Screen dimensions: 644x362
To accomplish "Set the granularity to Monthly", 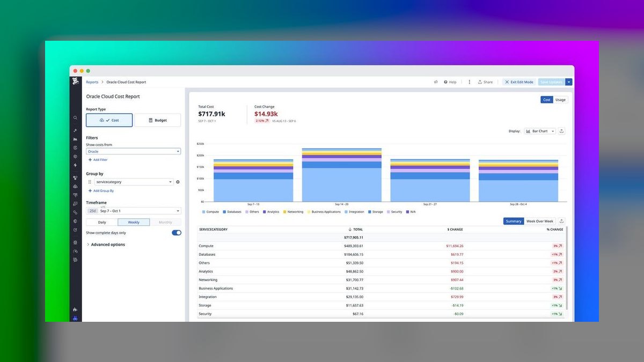I will click(165, 222).
